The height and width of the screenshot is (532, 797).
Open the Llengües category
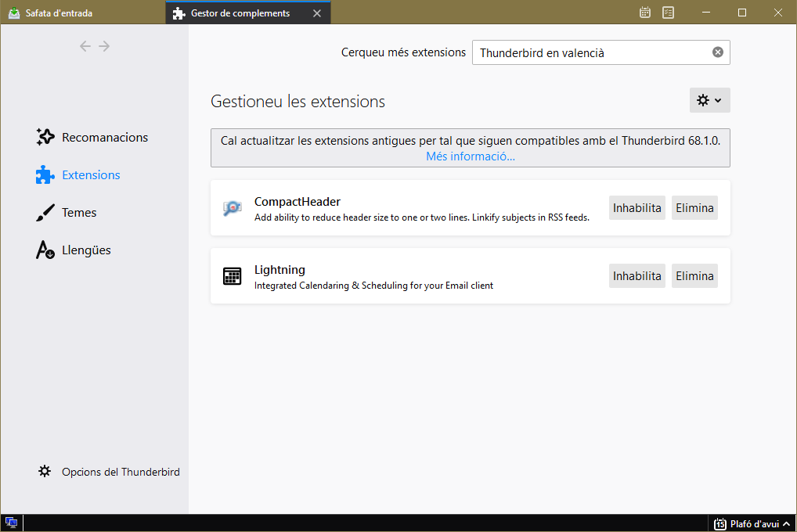point(73,250)
